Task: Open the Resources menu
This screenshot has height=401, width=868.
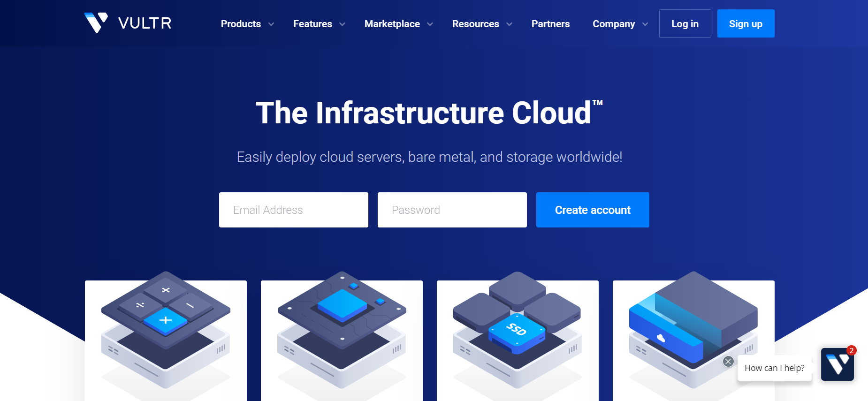Action: (x=476, y=24)
